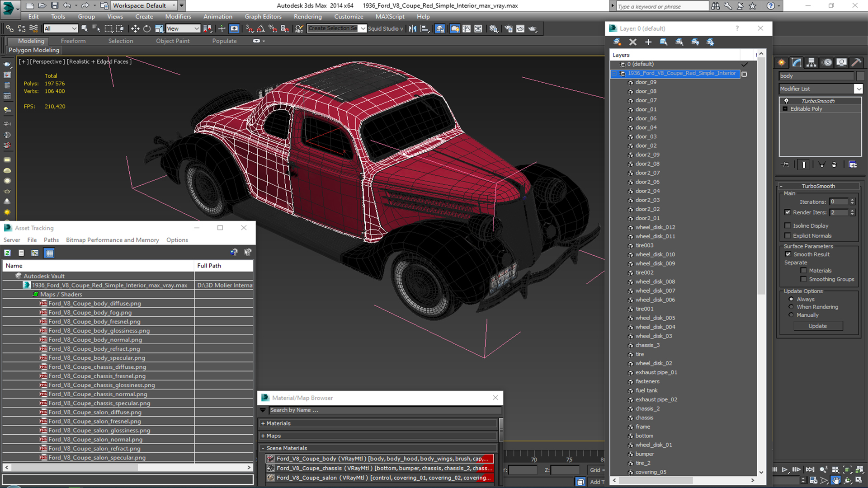Click the Save File toolbar icon
The image size is (868, 488).
click(x=55, y=5)
